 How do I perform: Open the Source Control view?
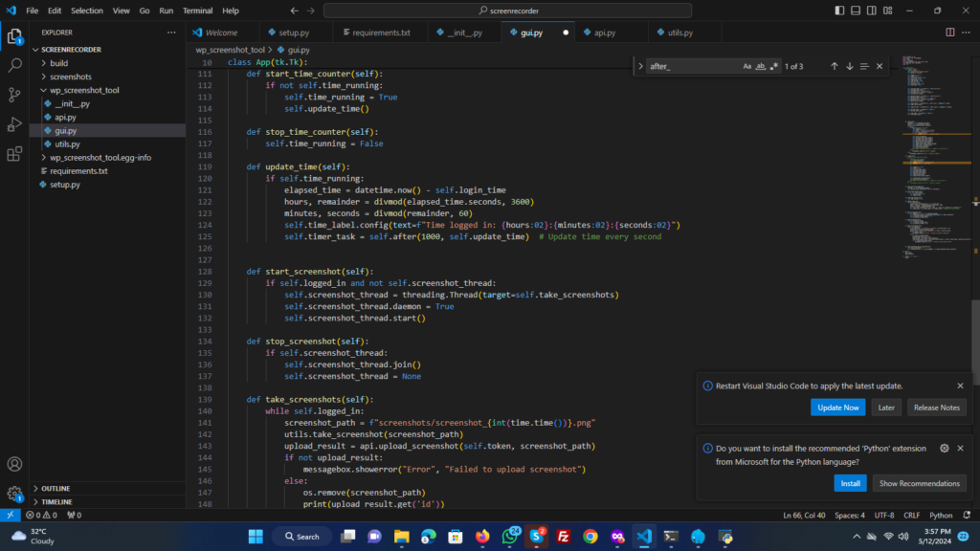14,95
